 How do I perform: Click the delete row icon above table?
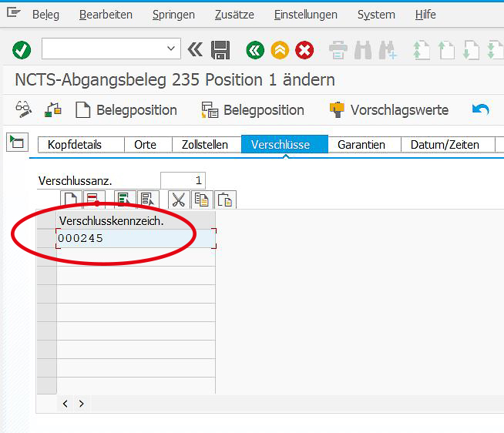tap(93, 200)
